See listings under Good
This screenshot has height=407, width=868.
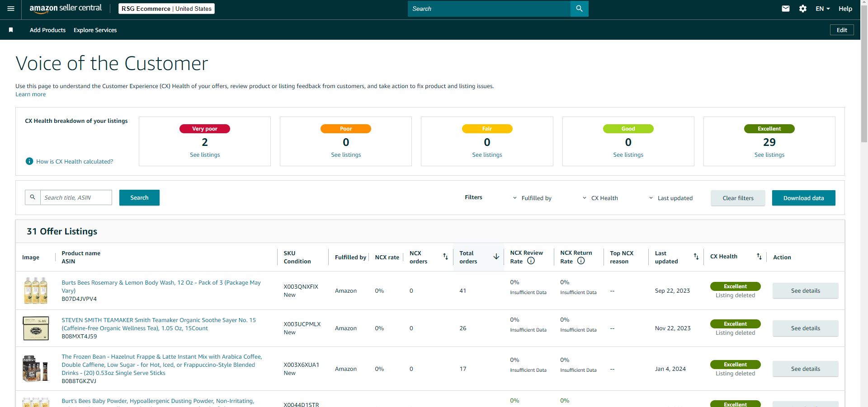pyautogui.click(x=628, y=154)
